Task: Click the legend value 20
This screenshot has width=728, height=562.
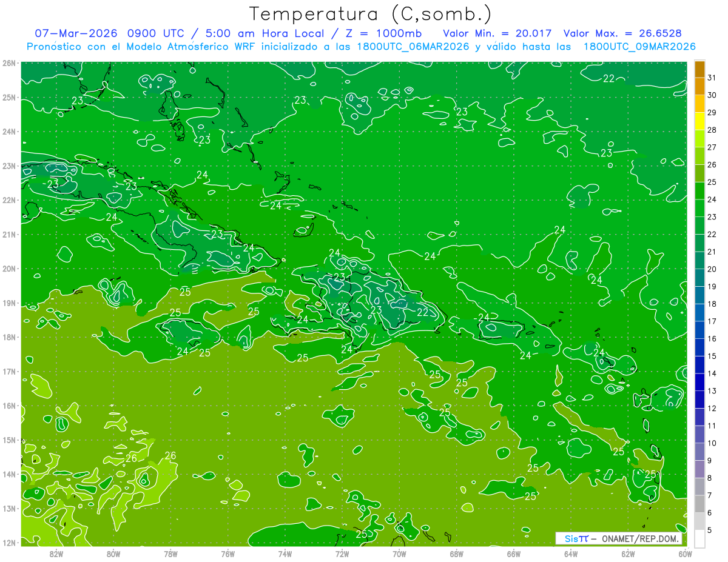Action: [x=712, y=269]
